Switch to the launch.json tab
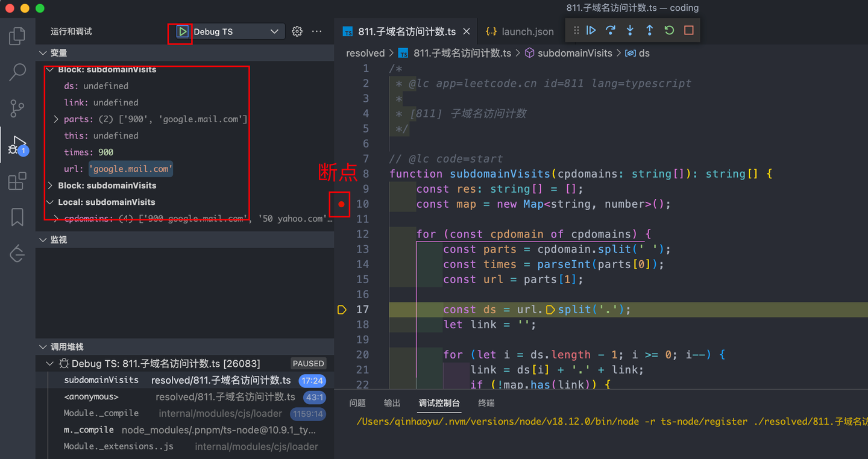This screenshot has height=459, width=868. click(519, 31)
